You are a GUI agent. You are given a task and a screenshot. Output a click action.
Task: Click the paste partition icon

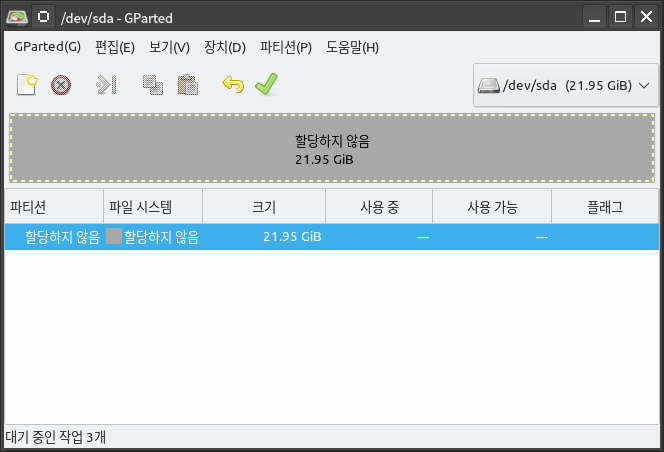coord(188,85)
